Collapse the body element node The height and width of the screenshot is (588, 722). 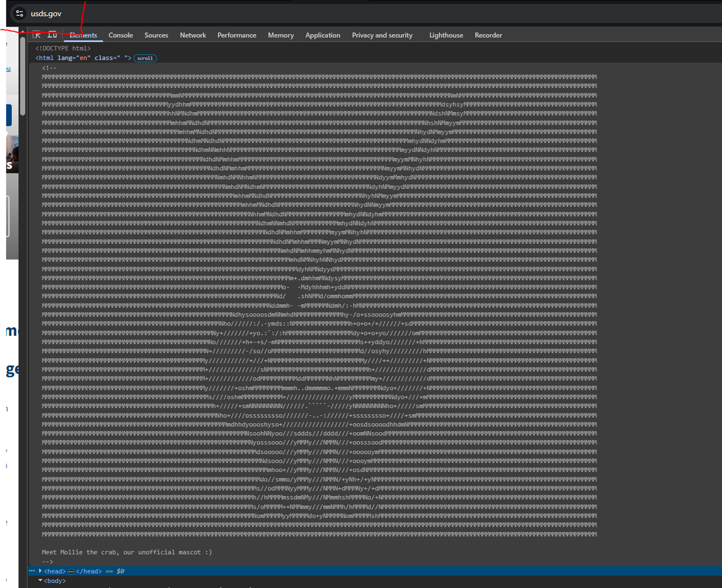point(40,581)
